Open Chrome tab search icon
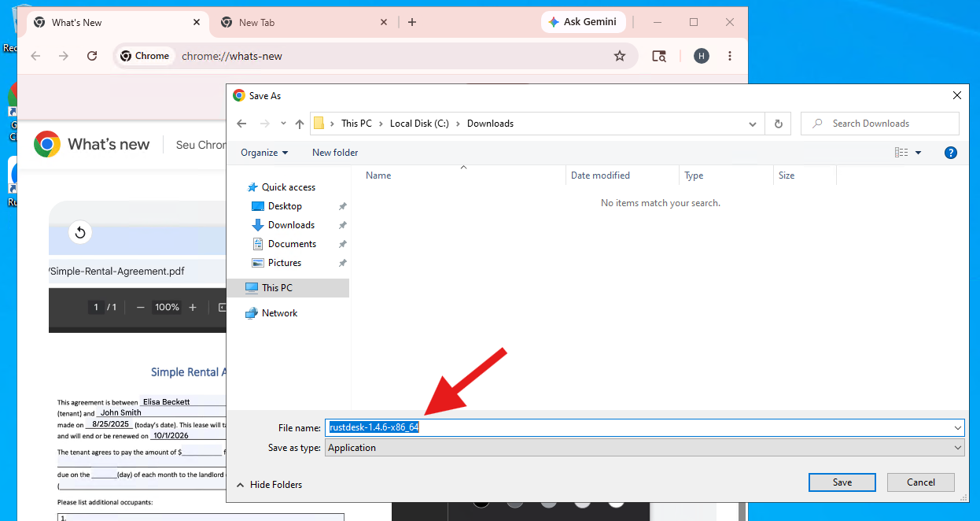 coord(659,56)
